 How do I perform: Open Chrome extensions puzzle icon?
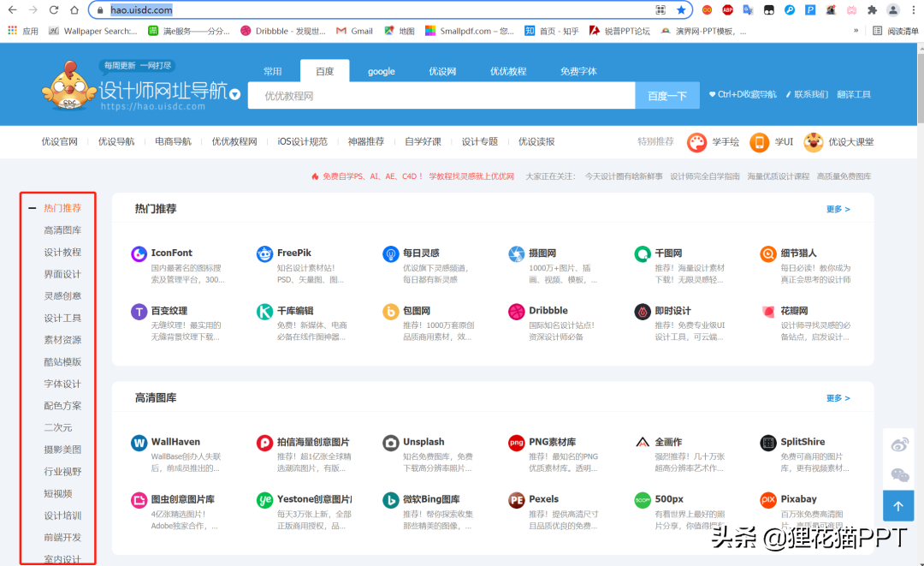(x=872, y=10)
